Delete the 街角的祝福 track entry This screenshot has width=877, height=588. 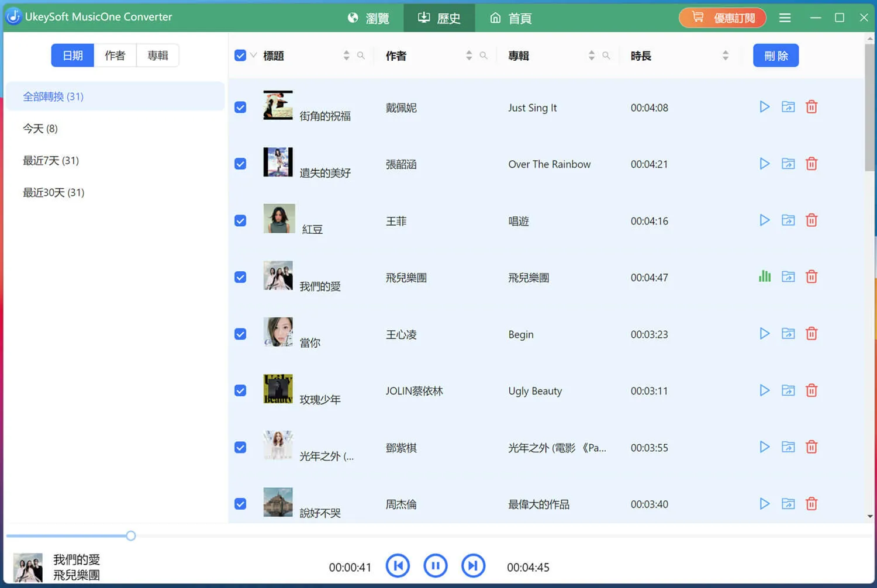(812, 107)
